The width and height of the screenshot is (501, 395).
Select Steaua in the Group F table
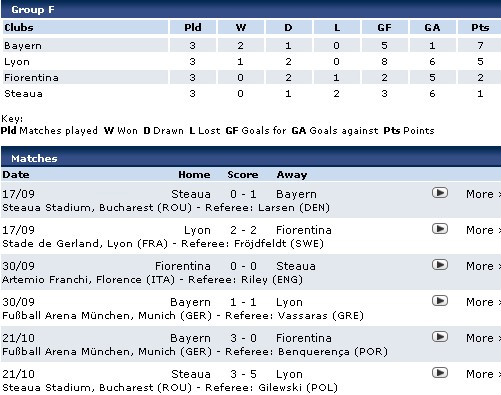coord(23,94)
